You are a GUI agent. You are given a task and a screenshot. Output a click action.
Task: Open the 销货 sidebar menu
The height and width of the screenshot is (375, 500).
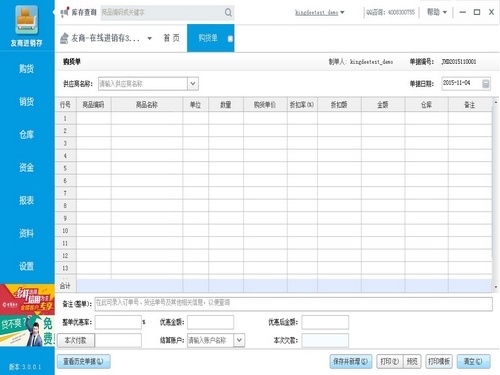pyautogui.click(x=26, y=101)
